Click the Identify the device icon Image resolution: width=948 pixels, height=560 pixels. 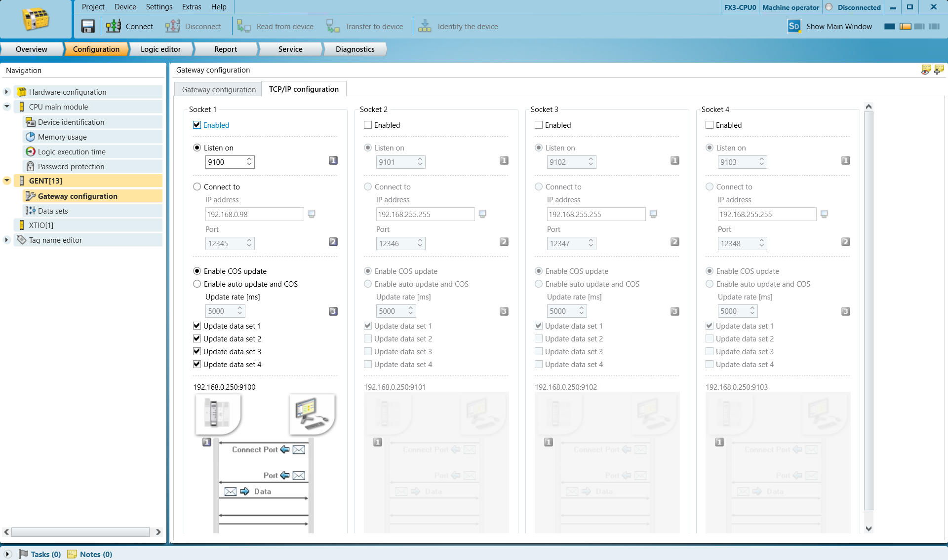pos(425,26)
